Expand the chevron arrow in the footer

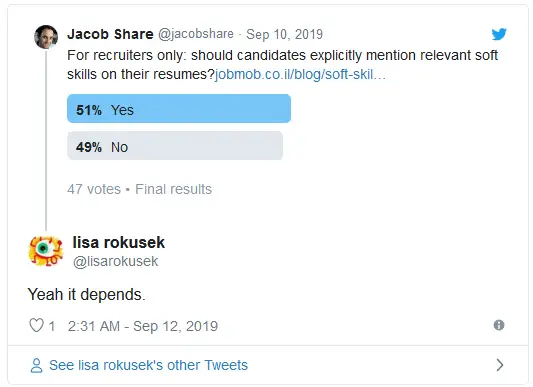pos(500,365)
